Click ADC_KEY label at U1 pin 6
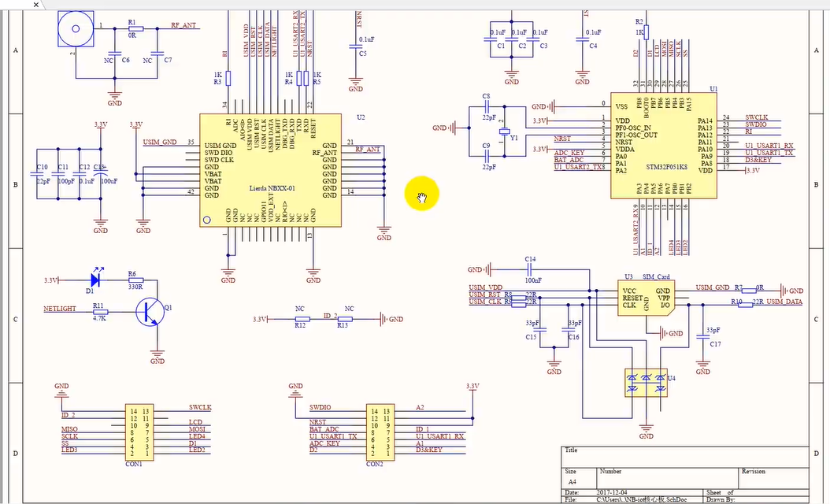 (x=569, y=153)
